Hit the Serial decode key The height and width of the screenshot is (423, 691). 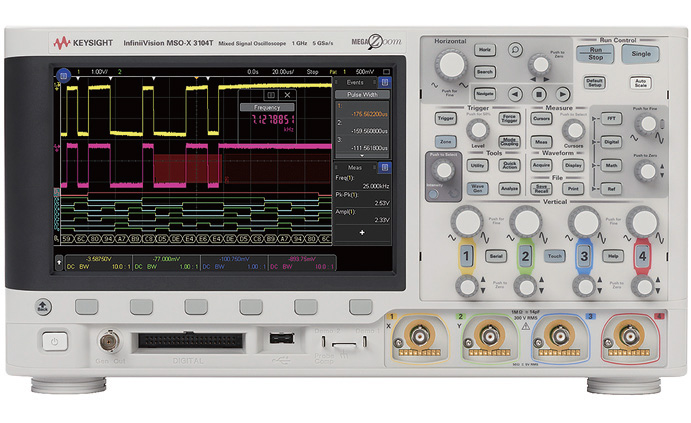496,256
